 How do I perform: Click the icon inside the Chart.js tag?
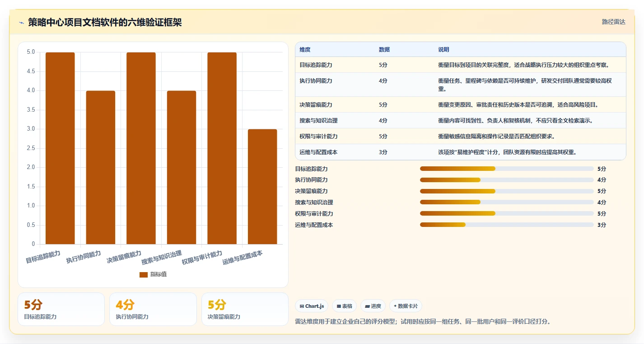pos(302,306)
